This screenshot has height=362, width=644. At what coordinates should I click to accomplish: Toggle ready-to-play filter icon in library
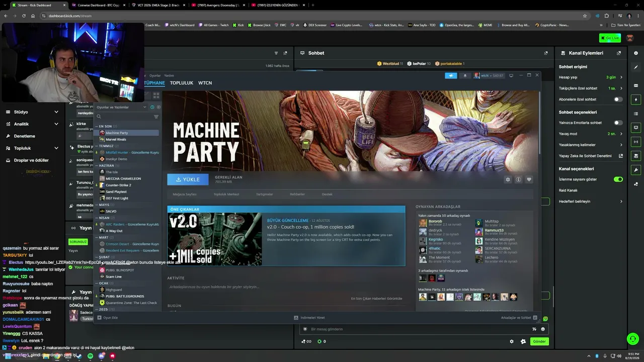158,107
